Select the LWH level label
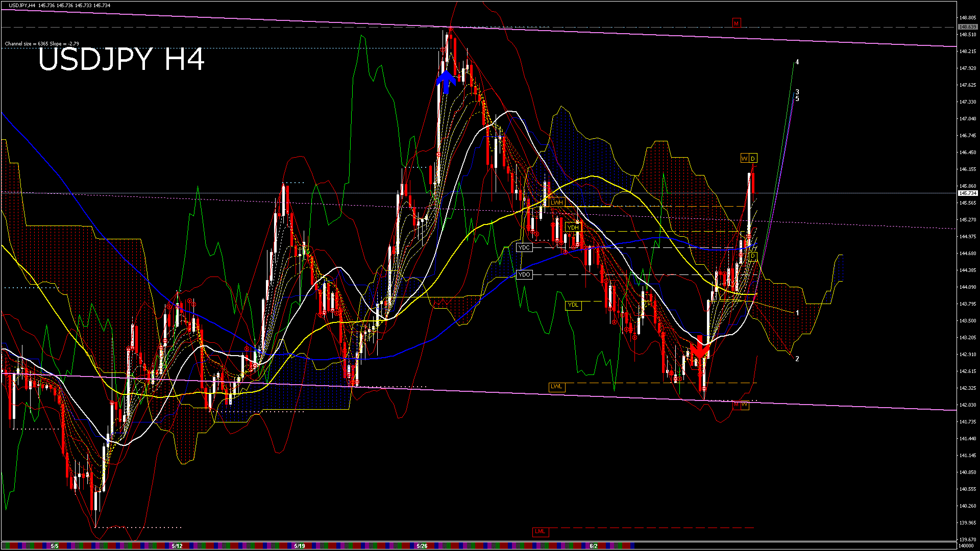 tap(557, 203)
